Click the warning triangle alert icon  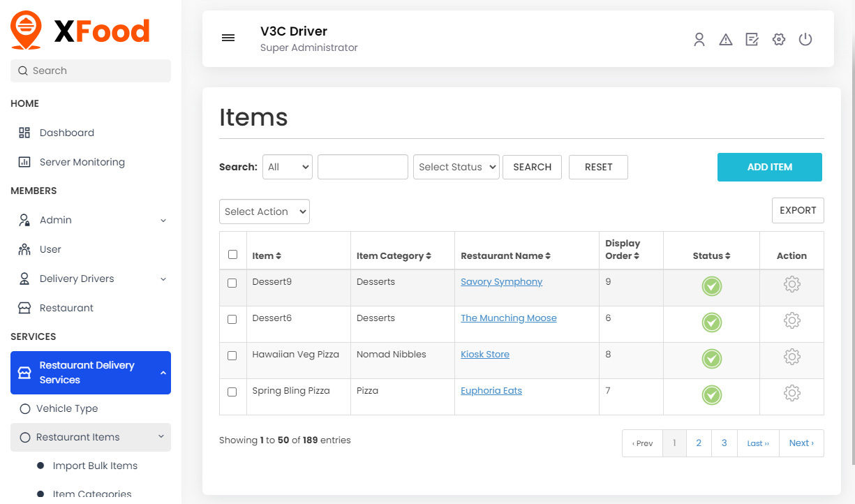click(726, 40)
